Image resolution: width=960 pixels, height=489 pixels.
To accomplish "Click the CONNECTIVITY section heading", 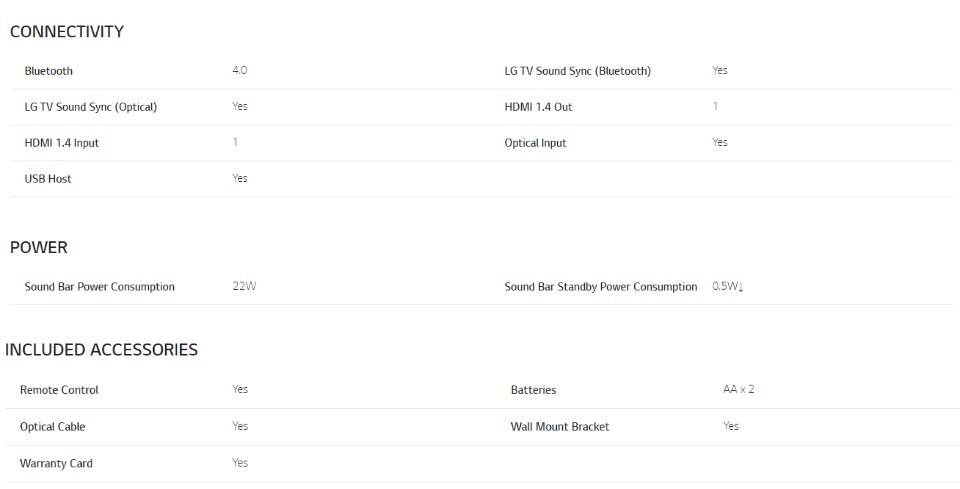I will pos(67,32).
